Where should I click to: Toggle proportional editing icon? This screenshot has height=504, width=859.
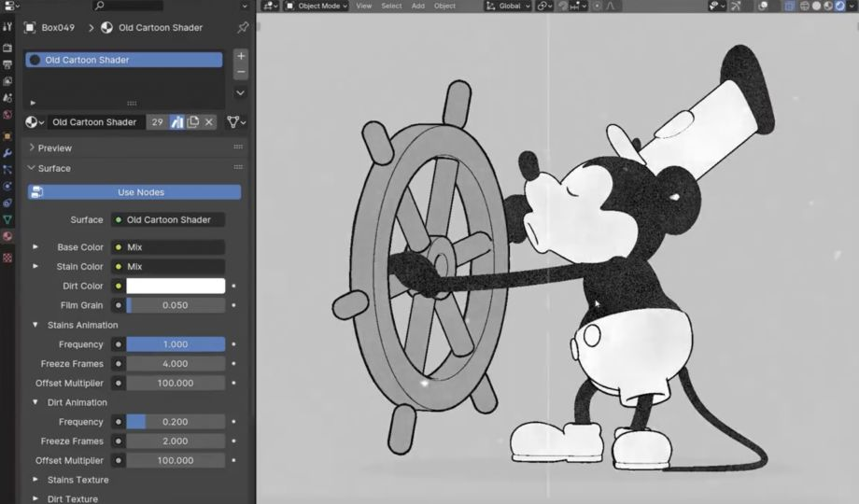pos(597,6)
